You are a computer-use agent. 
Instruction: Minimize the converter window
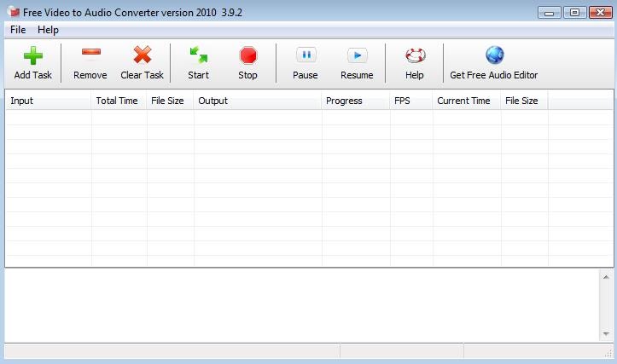550,13
